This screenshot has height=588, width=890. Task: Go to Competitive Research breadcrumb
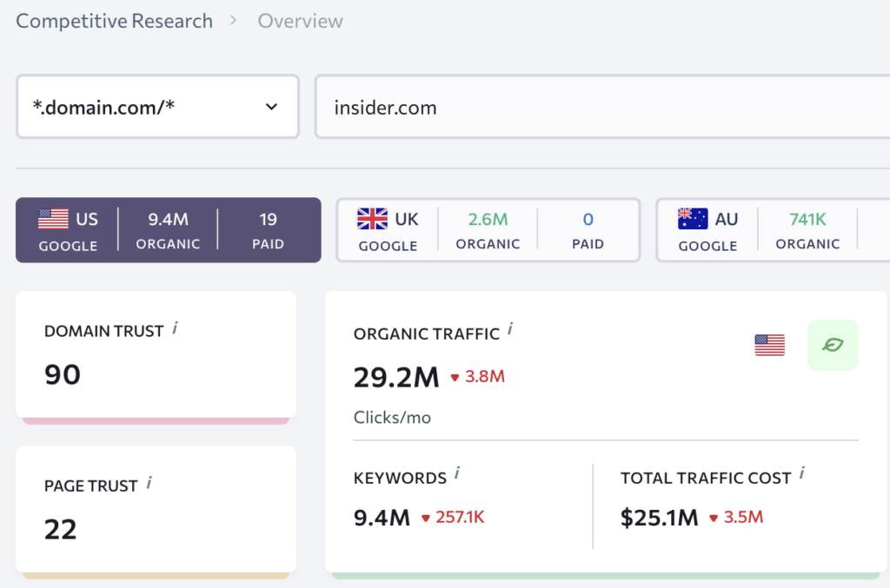coord(114,21)
